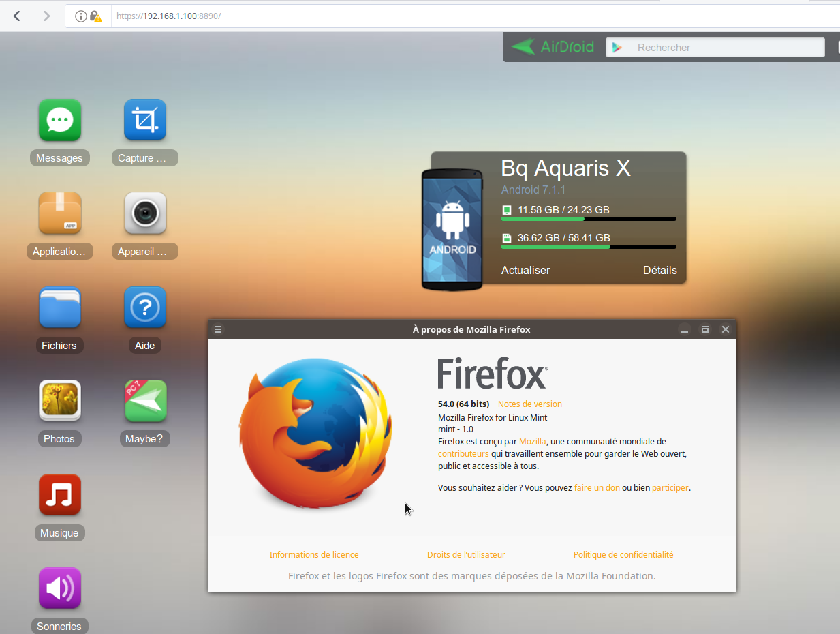This screenshot has height=634, width=840.
Task: Click the Android 7.1.1 version text
Action: click(x=533, y=190)
